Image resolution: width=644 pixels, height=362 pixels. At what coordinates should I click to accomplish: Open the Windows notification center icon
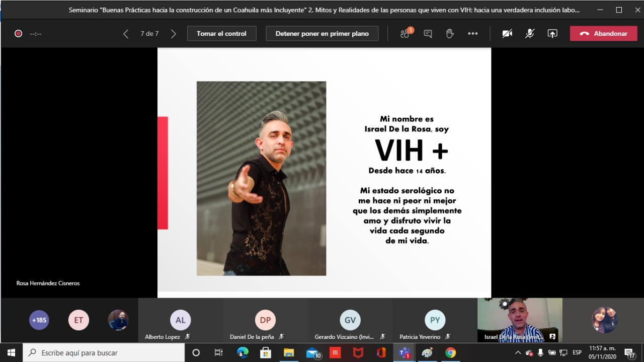click(x=629, y=353)
